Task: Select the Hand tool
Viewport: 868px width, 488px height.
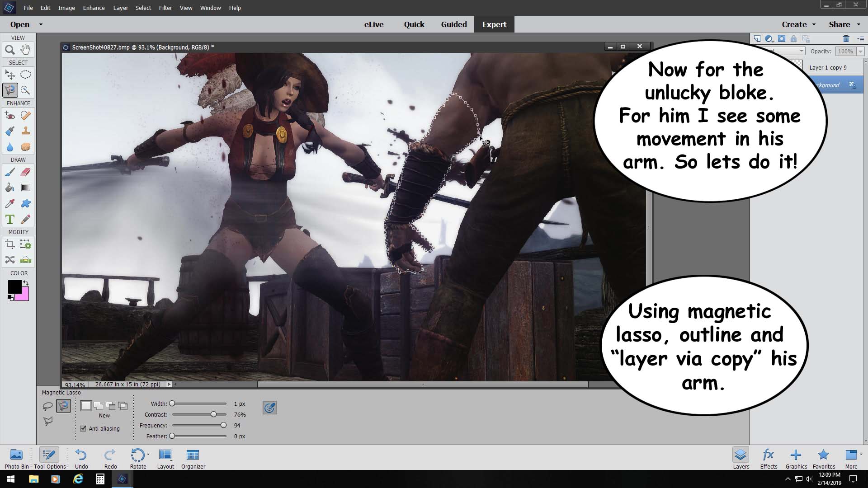Action: [x=26, y=50]
